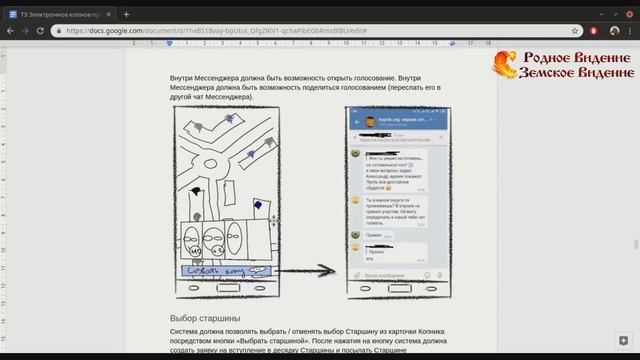The height and width of the screenshot is (360, 640).
Task: Click the back arrow in the chat mockup header
Action: point(357,122)
